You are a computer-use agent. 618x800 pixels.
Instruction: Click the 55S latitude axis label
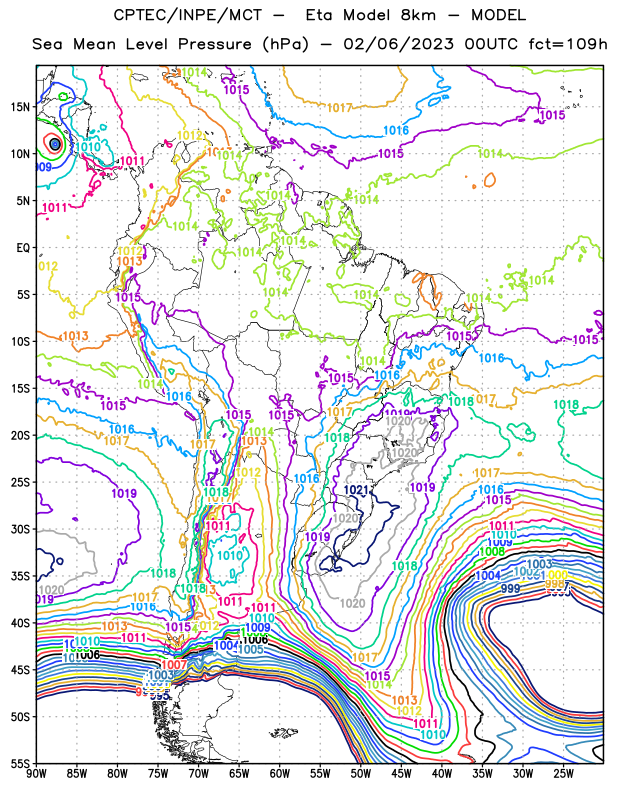[20, 764]
